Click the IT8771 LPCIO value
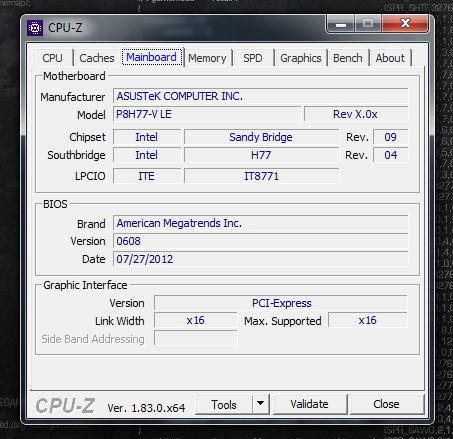Screen dimensions: 453x439 (x=261, y=176)
